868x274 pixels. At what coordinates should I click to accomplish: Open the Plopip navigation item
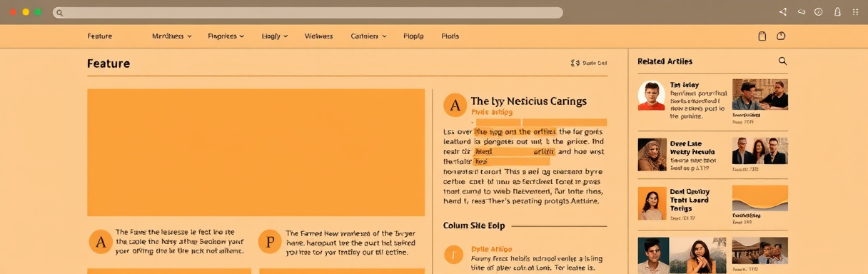click(x=413, y=36)
